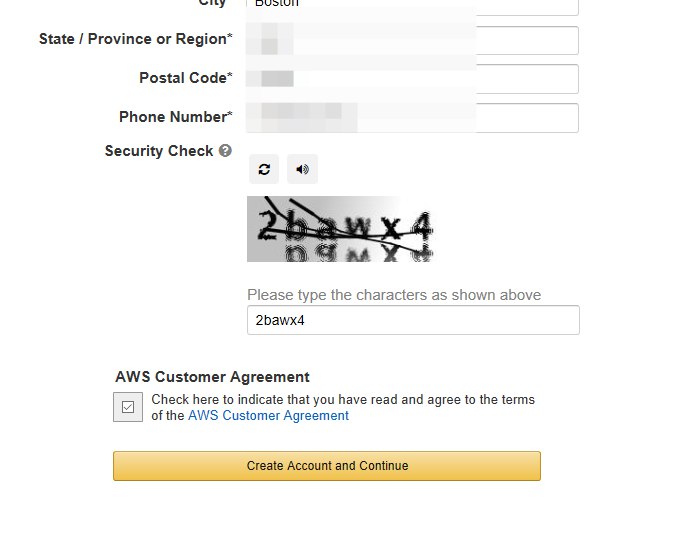
Task: Click the AWS Customer Agreement heading
Action: coord(212,377)
